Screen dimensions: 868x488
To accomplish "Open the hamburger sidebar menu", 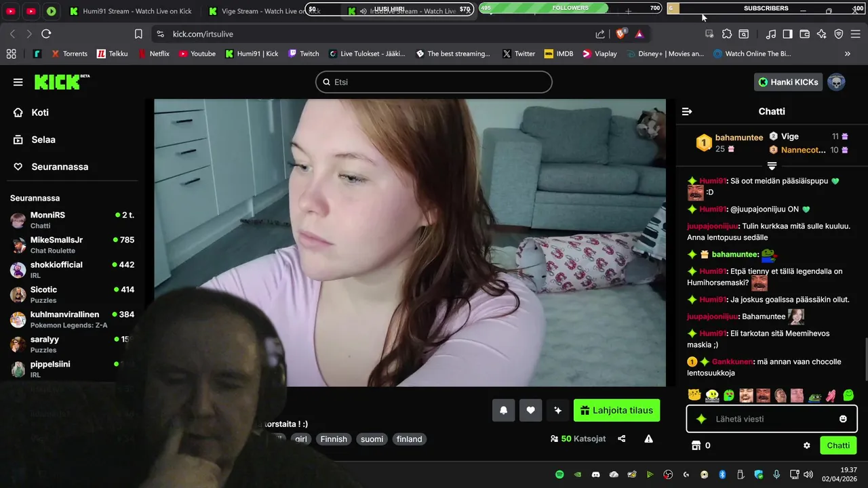I will pos(18,82).
